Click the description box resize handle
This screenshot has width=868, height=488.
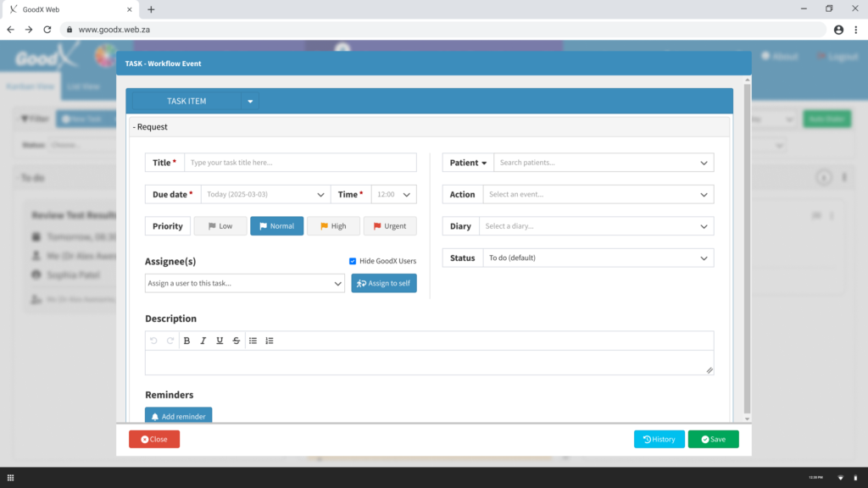click(x=709, y=370)
